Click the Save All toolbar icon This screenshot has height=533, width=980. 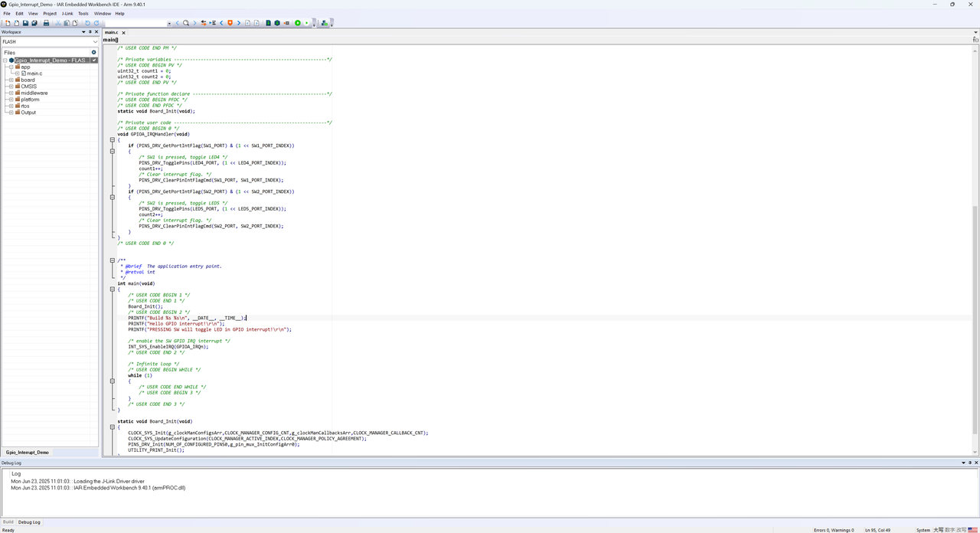pos(34,23)
